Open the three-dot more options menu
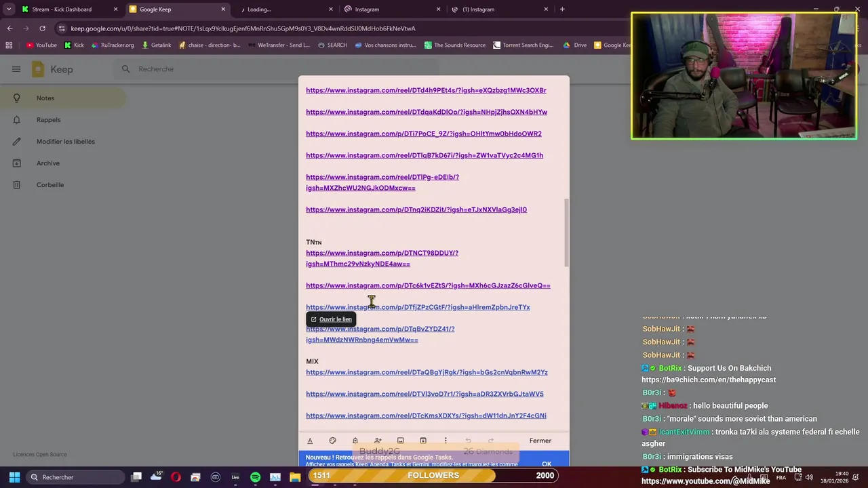Viewport: 868px width, 488px height. [x=446, y=441]
